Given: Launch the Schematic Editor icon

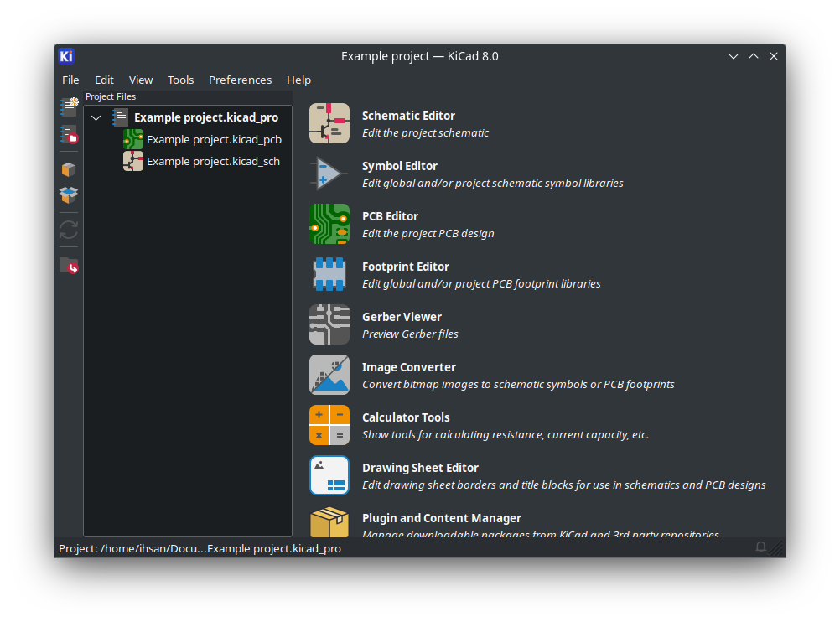Looking at the screenshot, I should tap(329, 123).
